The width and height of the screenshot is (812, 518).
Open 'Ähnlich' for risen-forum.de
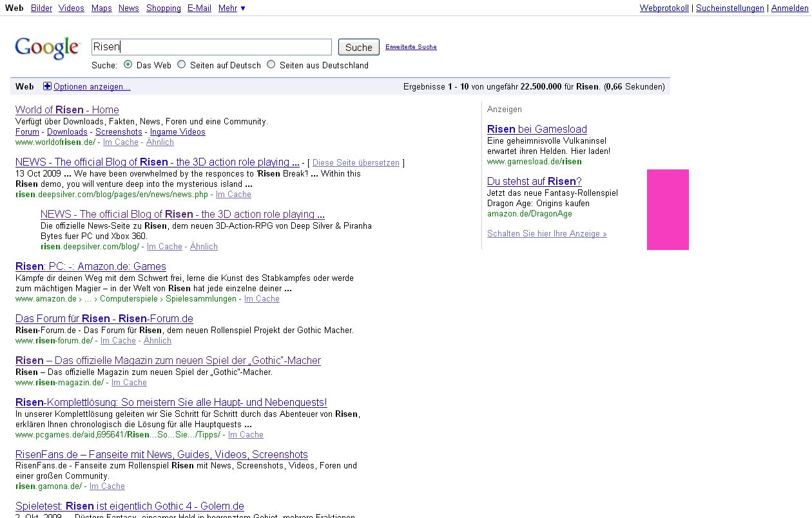coord(157,340)
